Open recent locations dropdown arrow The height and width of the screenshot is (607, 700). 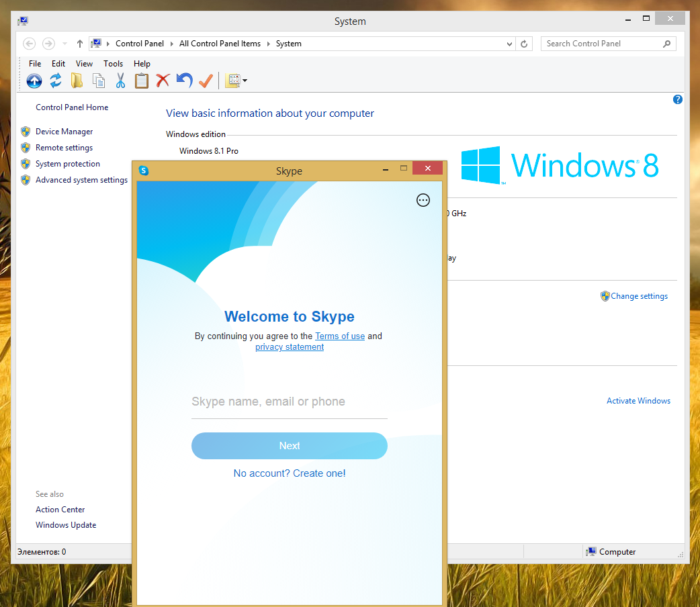tap(64, 44)
